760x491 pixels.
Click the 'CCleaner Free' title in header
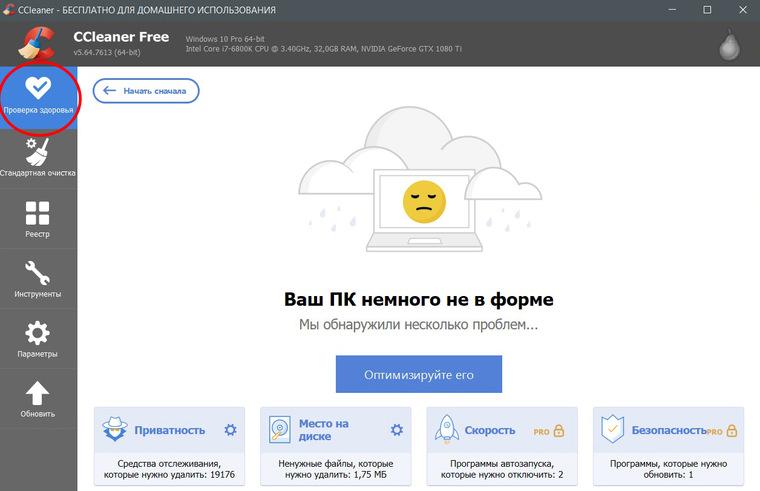point(121,37)
